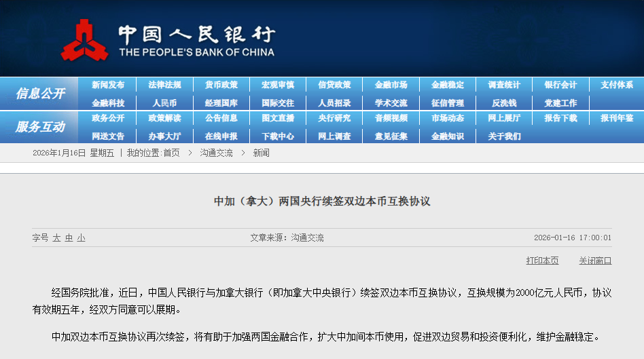Click 政务公开 under 服务互动
The width and height of the screenshot is (644, 359).
point(108,118)
